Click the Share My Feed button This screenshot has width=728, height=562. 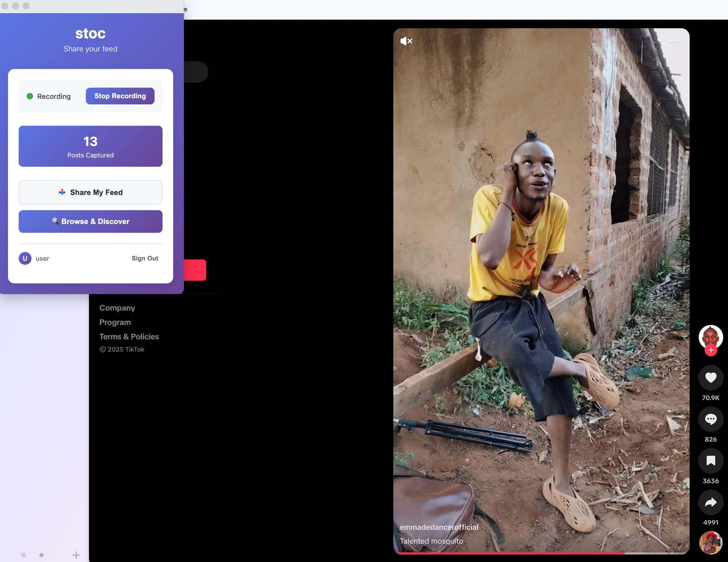click(x=90, y=192)
